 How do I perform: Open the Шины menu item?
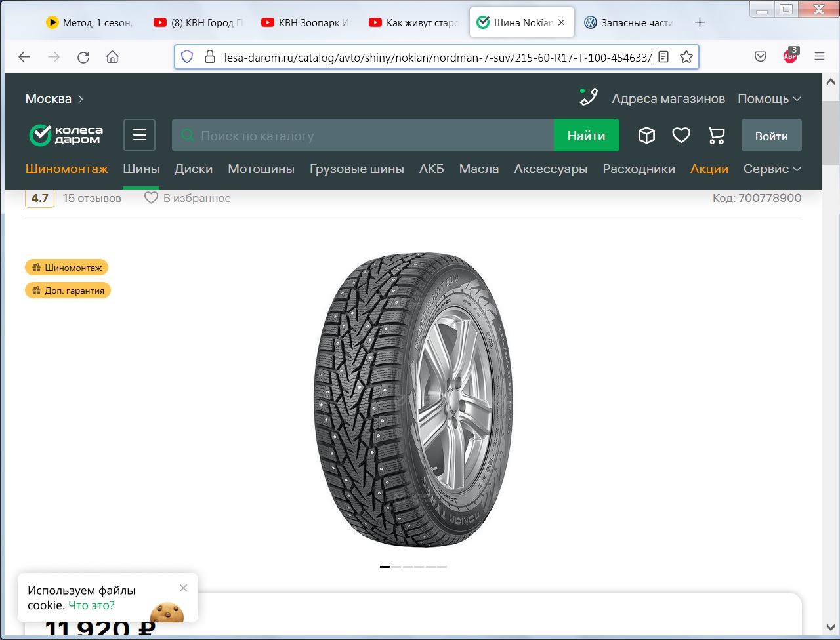(x=141, y=169)
